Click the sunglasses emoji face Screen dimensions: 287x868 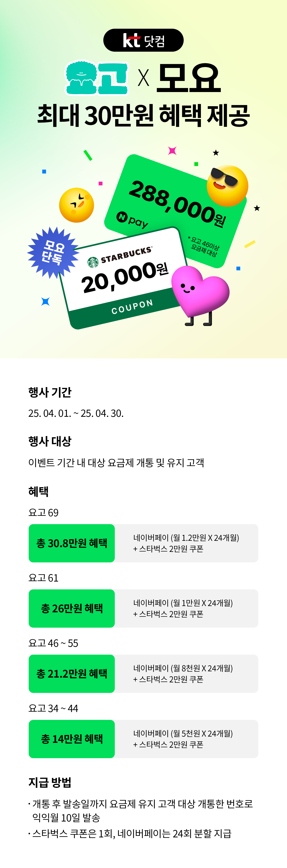[227, 186]
